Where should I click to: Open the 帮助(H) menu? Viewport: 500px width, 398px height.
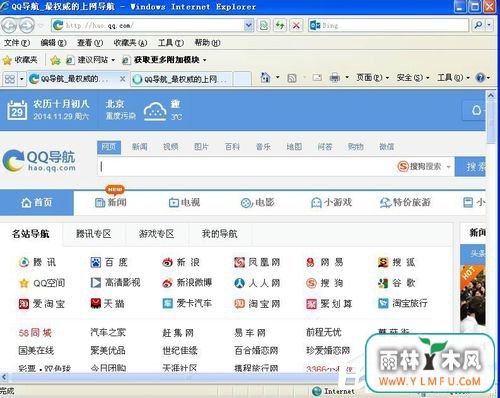[207, 43]
